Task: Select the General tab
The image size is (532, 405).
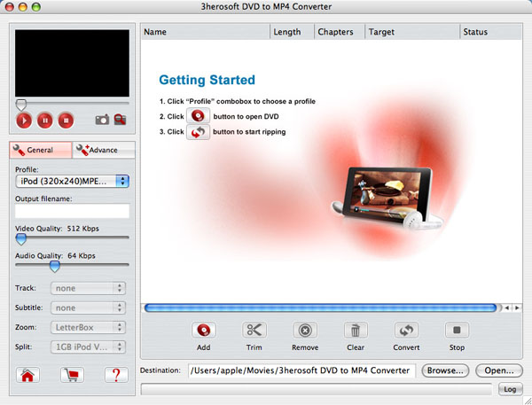Action: (x=41, y=151)
